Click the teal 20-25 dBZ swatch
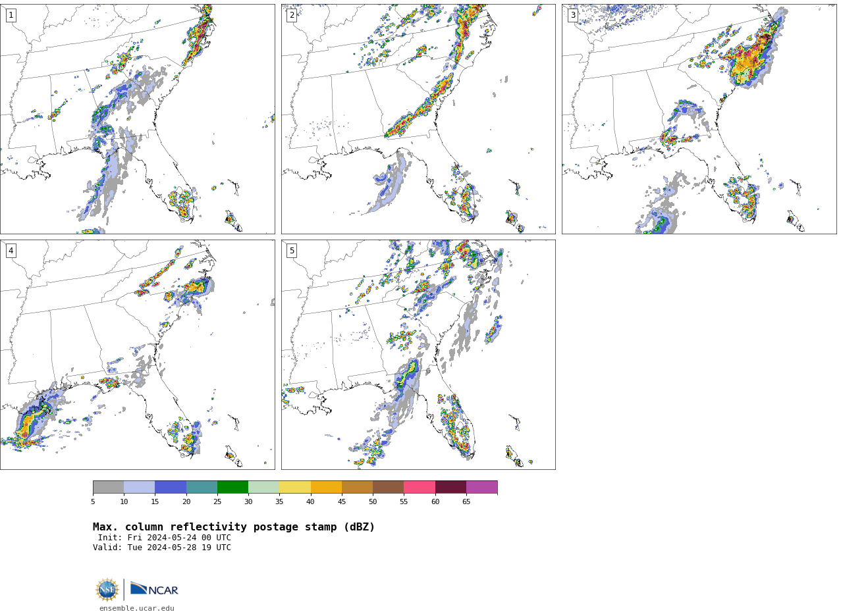 click(x=202, y=487)
